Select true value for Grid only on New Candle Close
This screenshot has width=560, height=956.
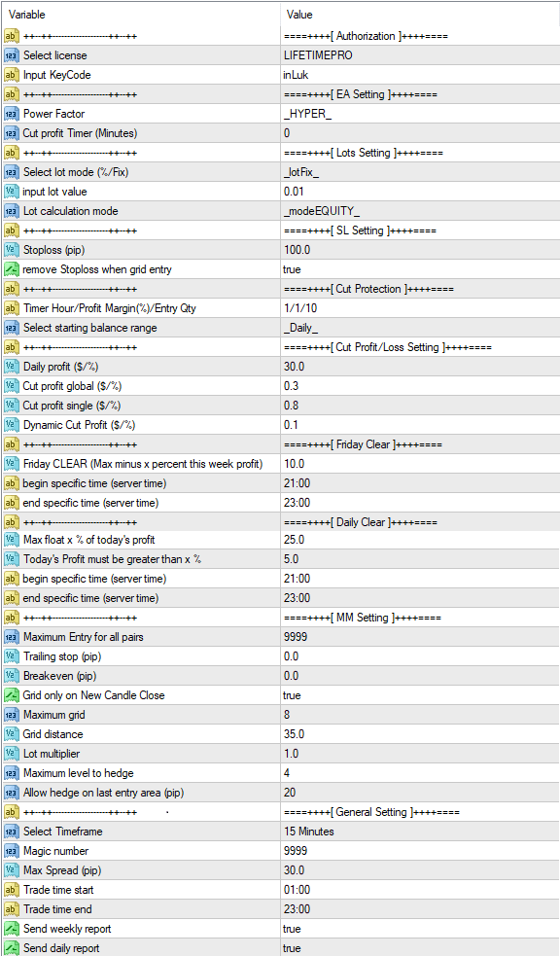pos(292,695)
